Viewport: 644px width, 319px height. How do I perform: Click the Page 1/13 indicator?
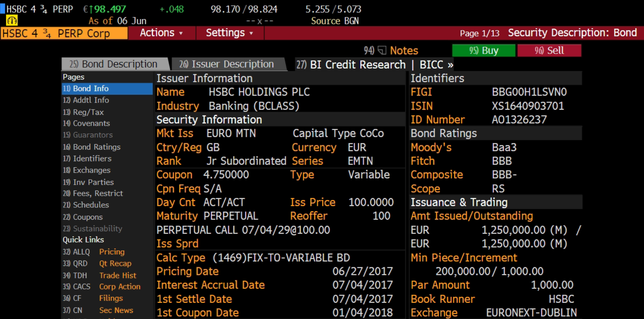pyautogui.click(x=479, y=33)
